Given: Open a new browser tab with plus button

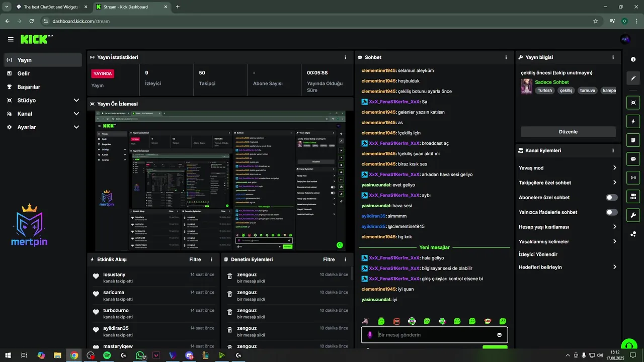Looking at the screenshot, I should click(178, 7).
